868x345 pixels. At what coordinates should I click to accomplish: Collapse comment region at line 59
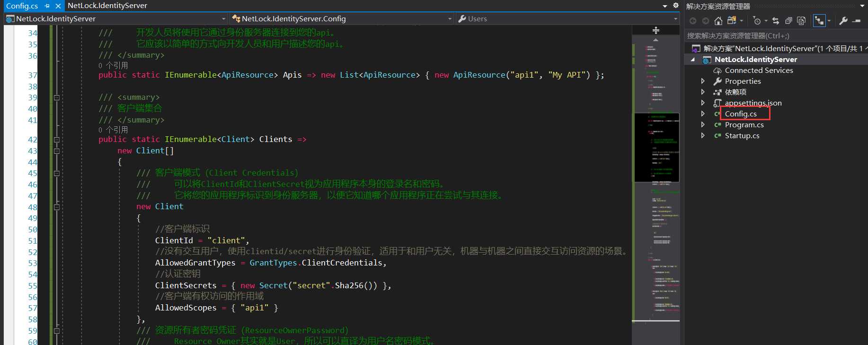56,331
